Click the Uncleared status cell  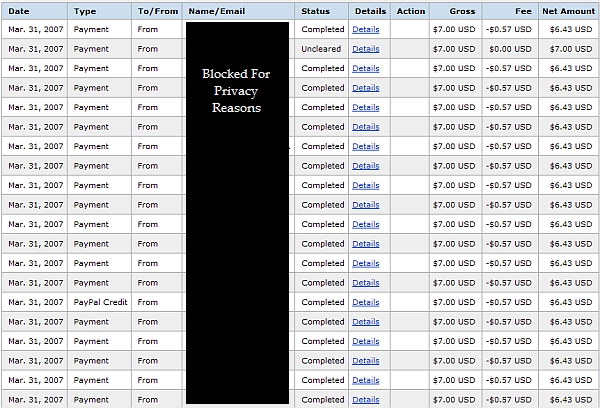[321, 49]
